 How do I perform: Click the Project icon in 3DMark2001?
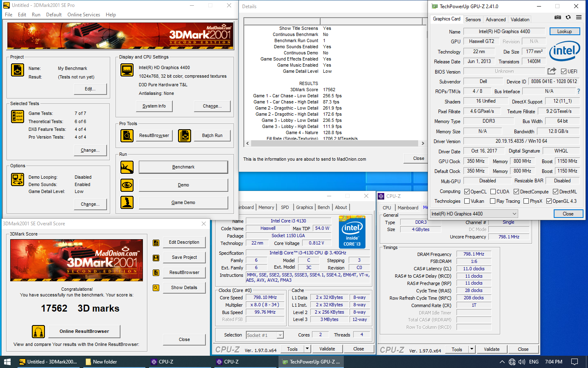click(18, 70)
